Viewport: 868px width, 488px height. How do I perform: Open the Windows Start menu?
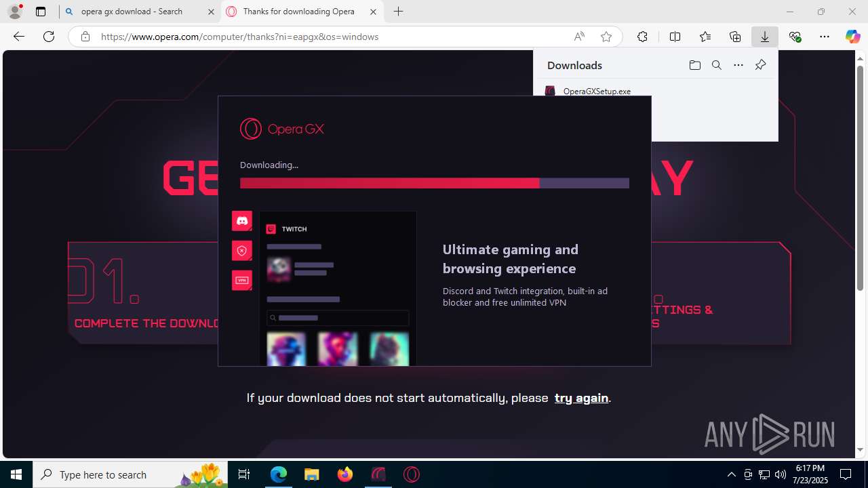16,474
